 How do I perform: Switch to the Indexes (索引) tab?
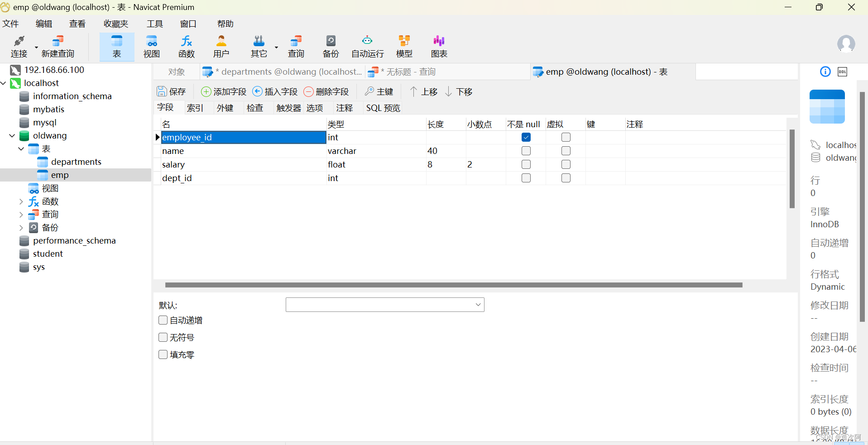[x=195, y=108]
